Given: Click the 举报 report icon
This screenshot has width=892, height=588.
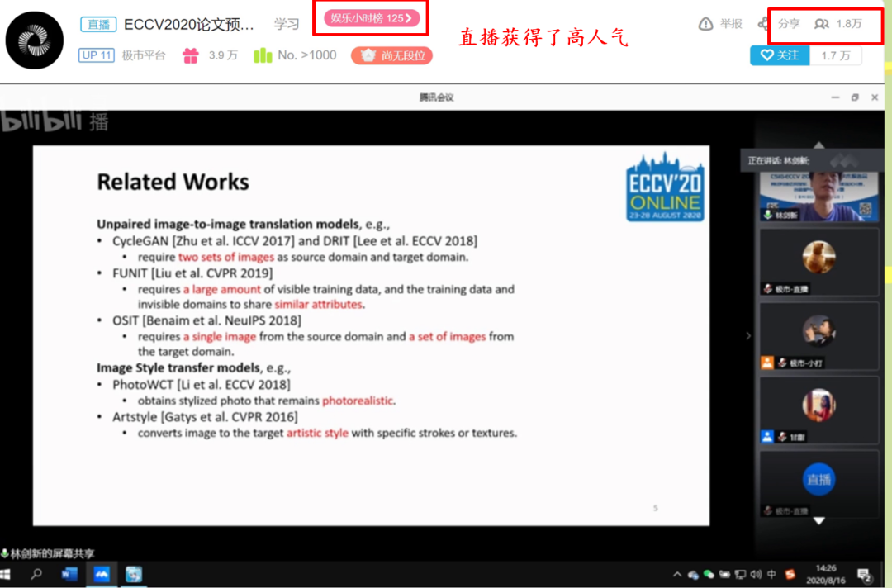Looking at the screenshot, I should [x=705, y=24].
